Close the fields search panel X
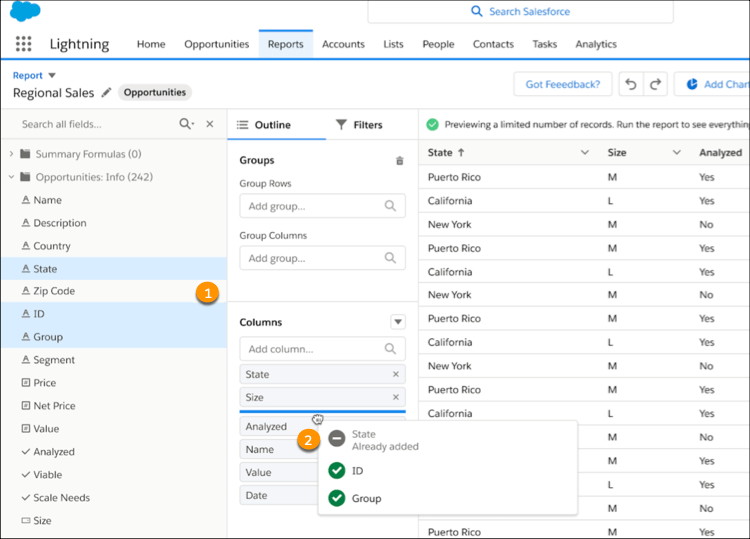The height and width of the screenshot is (539, 750). 209,124
